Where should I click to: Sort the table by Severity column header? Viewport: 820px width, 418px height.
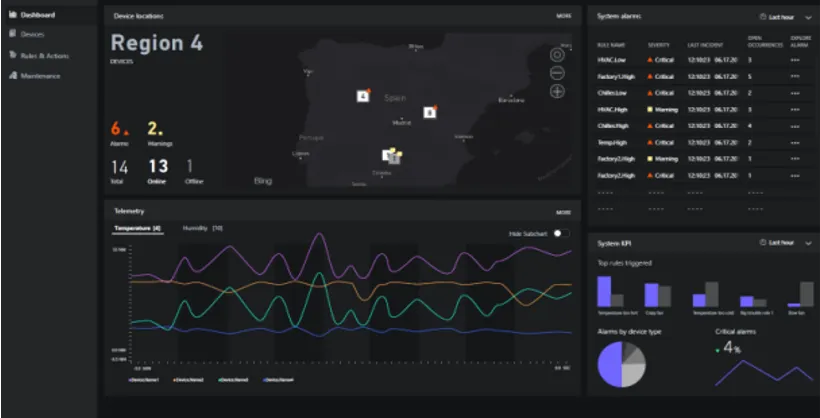(x=658, y=45)
